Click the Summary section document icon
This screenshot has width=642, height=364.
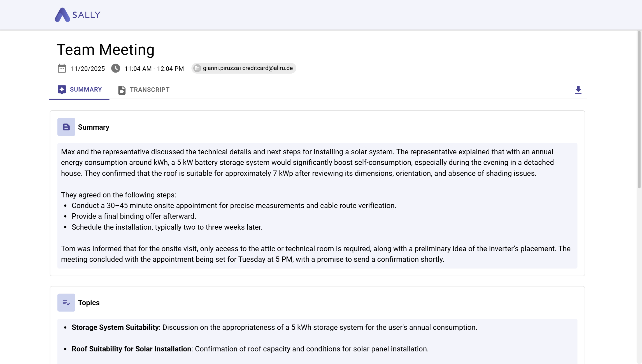pos(66,127)
